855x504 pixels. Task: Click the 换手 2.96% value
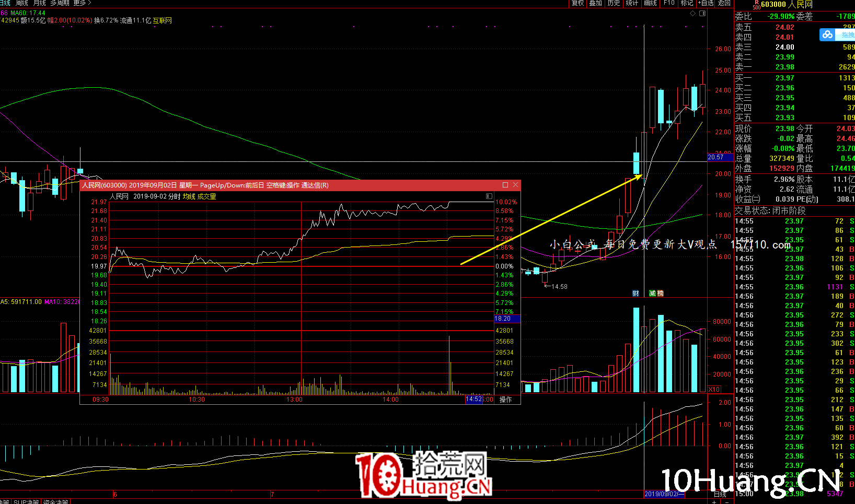click(784, 179)
